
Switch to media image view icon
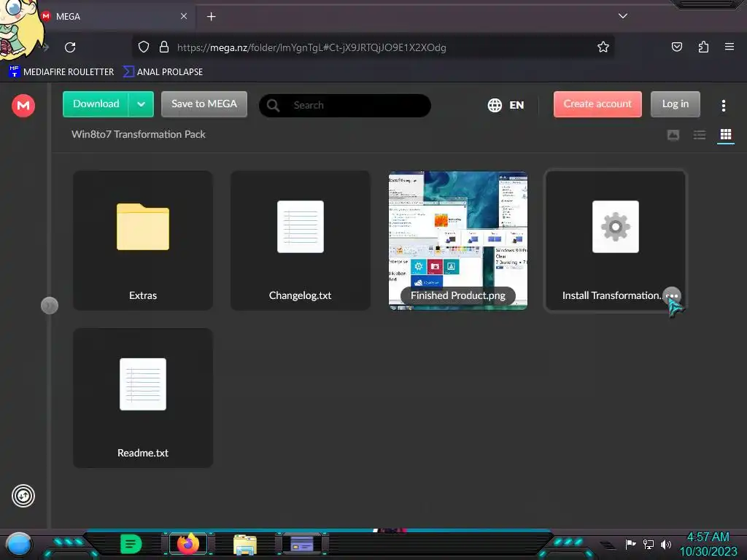point(673,135)
